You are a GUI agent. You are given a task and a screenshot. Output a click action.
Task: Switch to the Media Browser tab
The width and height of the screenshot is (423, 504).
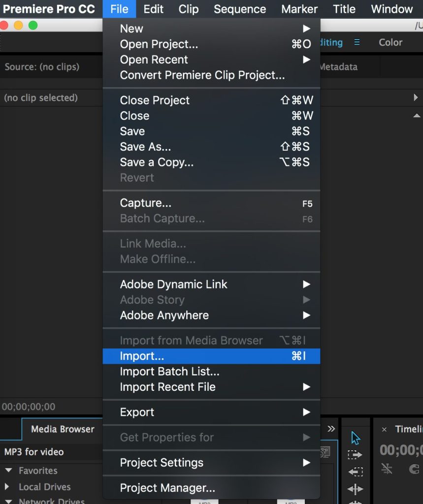[x=63, y=429]
